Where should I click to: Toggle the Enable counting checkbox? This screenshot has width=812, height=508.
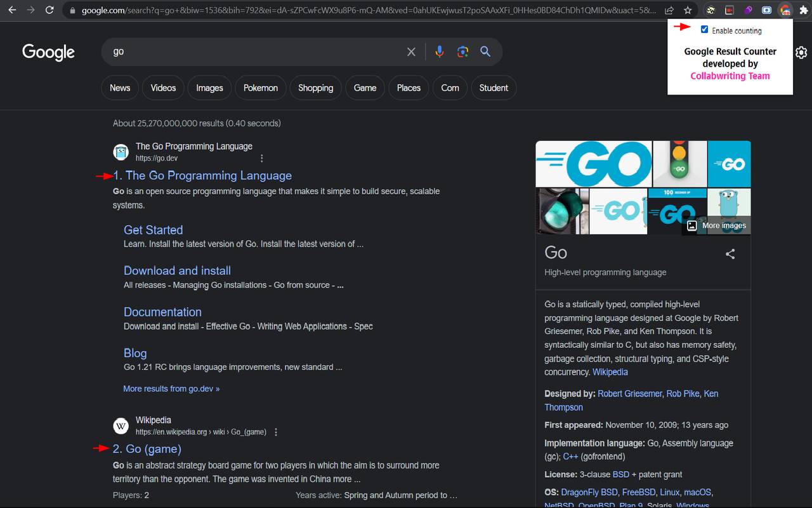tap(704, 30)
